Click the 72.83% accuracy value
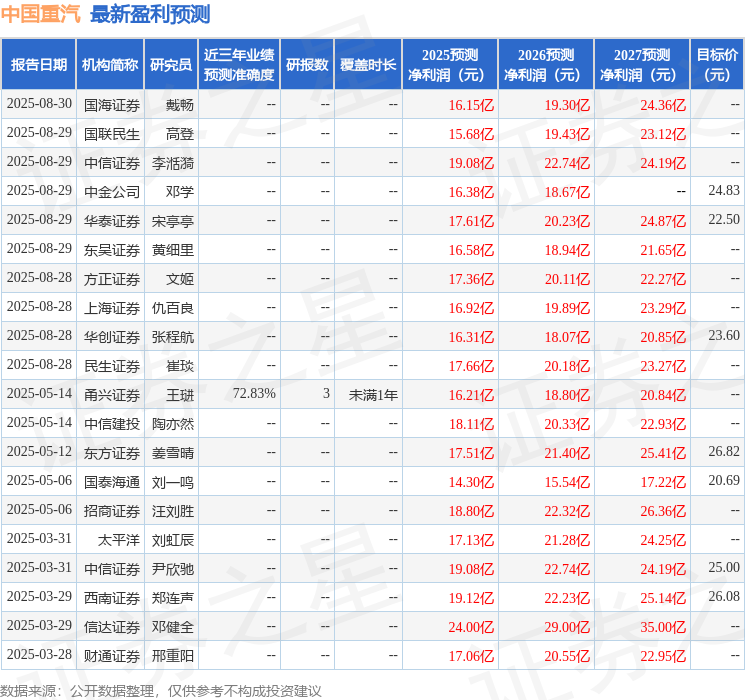 tap(254, 393)
